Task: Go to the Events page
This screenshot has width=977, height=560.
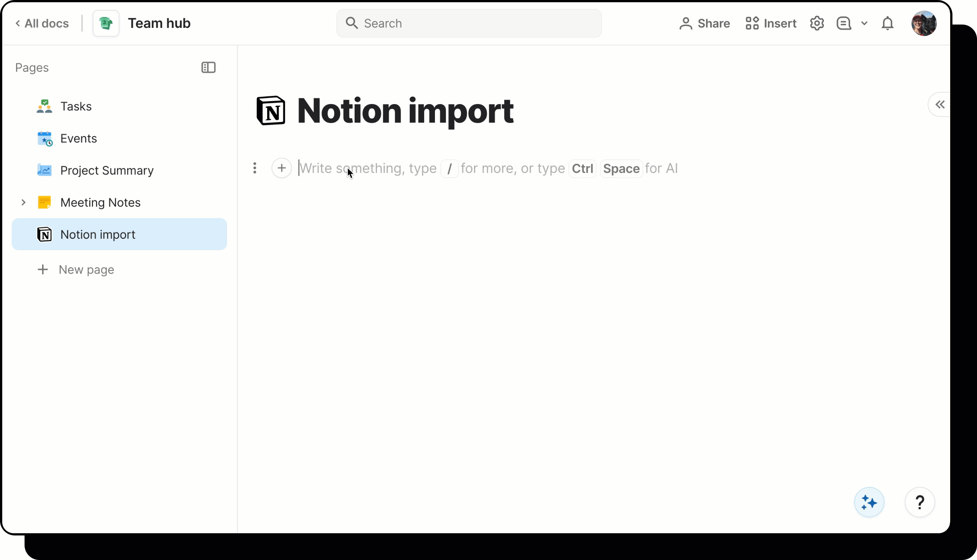Action: [x=79, y=138]
